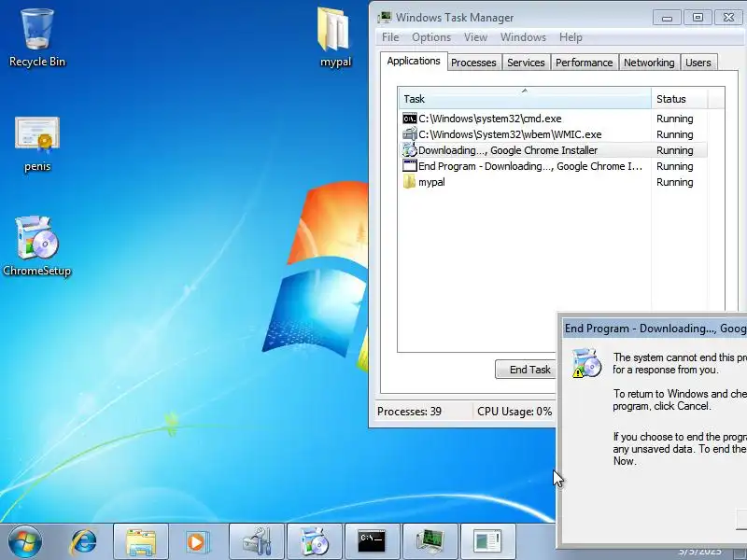Switch to the Services tab
Viewport: 747px width, 560px height.
526,63
